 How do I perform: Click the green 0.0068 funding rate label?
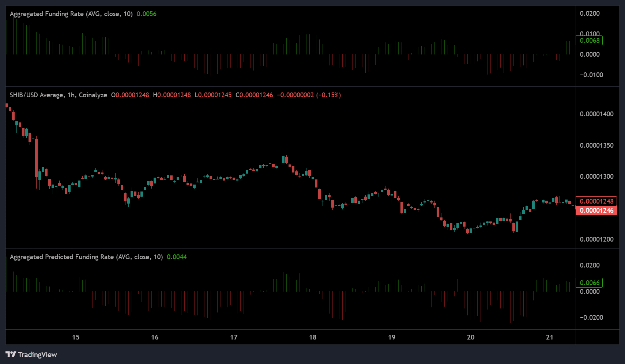tap(589, 41)
